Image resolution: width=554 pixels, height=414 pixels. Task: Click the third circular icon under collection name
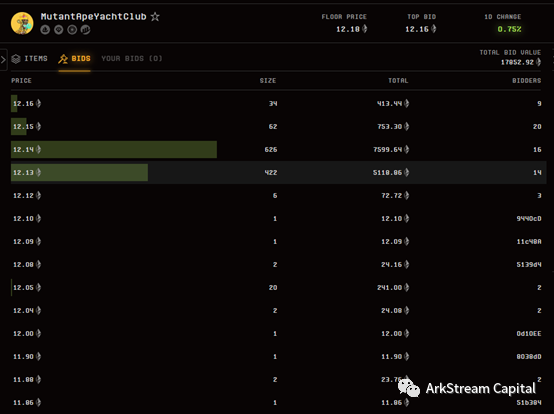coord(72,30)
